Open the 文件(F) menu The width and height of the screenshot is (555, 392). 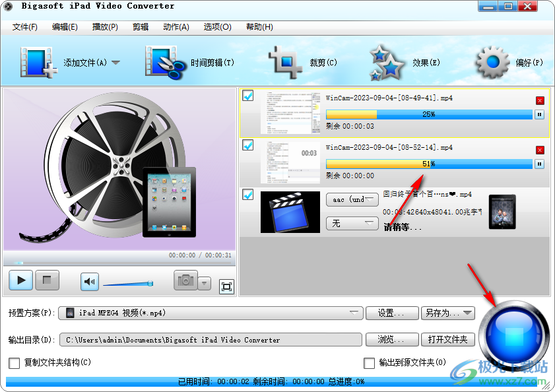[x=25, y=27]
